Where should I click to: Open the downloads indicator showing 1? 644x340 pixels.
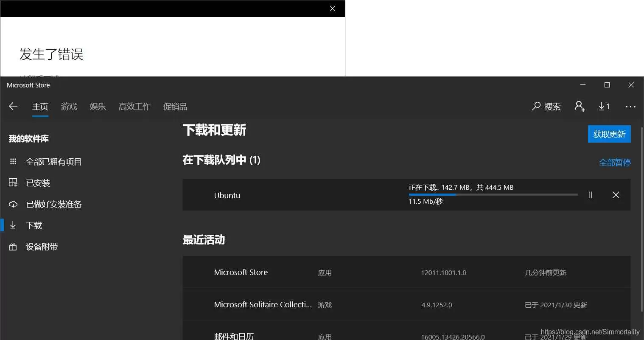pos(604,107)
